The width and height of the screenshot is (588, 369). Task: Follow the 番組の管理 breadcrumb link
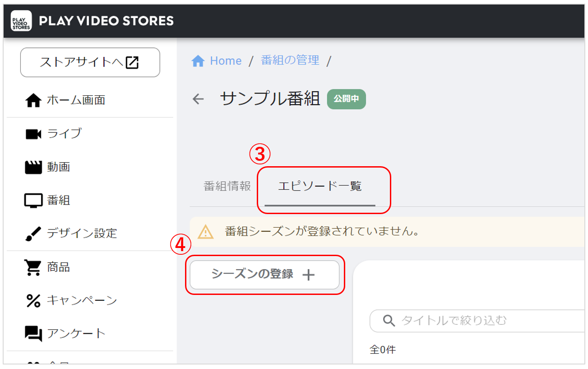tap(290, 60)
